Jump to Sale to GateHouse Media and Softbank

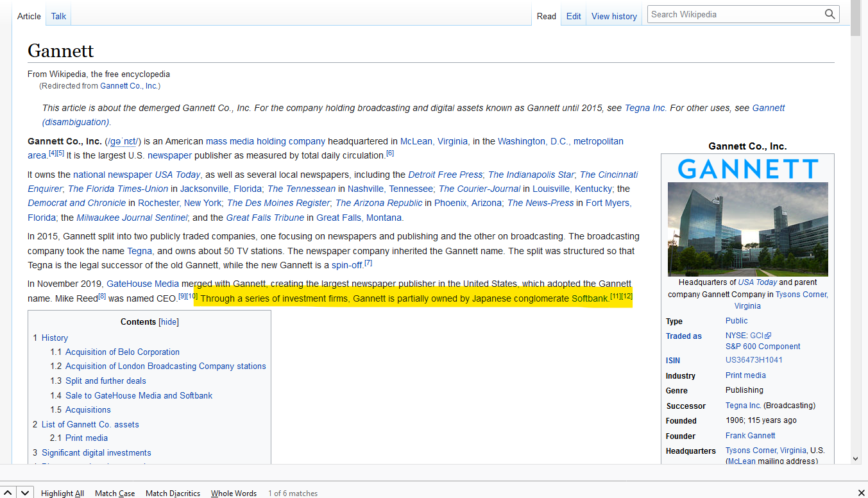[x=139, y=395]
